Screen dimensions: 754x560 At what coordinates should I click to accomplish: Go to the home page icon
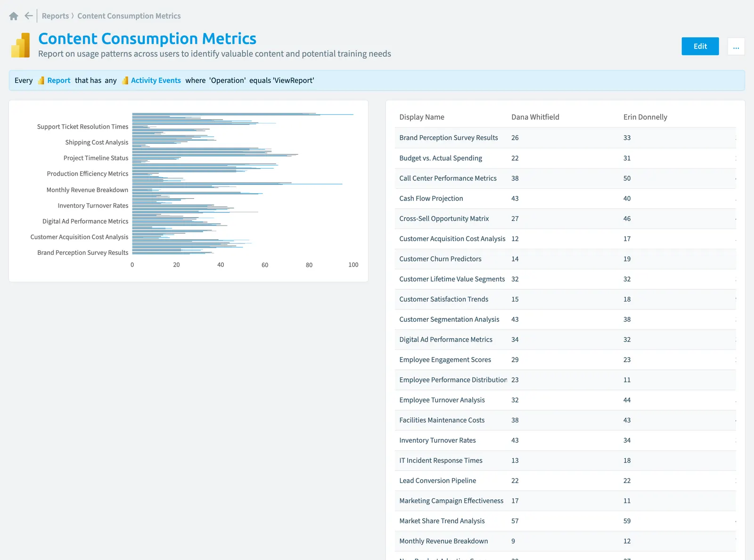14,16
